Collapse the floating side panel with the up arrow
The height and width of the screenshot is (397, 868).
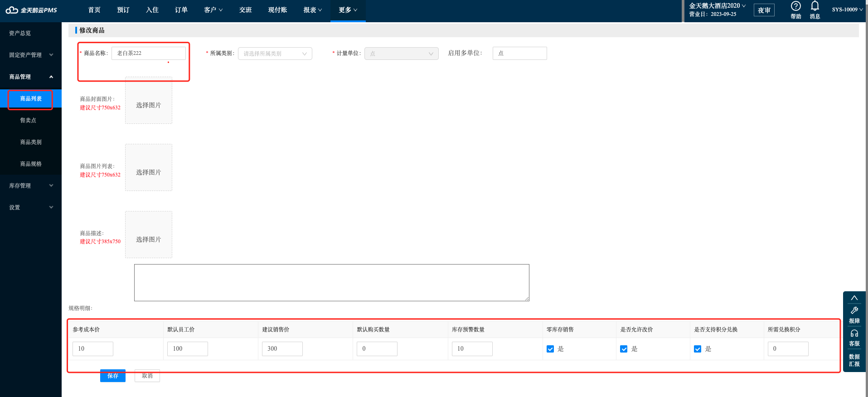coord(854,298)
